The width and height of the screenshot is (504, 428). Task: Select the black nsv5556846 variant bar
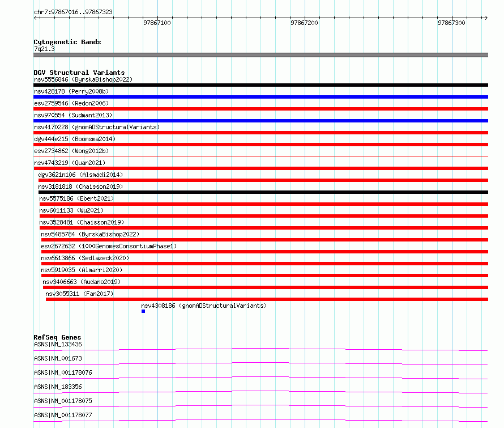pos(260,85)
